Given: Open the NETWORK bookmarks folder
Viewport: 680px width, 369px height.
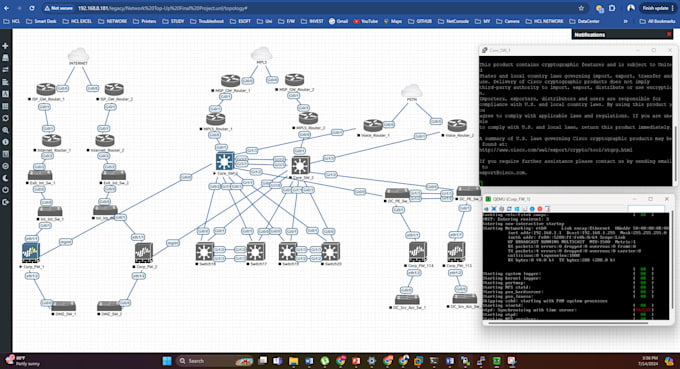Looking at the screenshot, I should coord(113,21).
